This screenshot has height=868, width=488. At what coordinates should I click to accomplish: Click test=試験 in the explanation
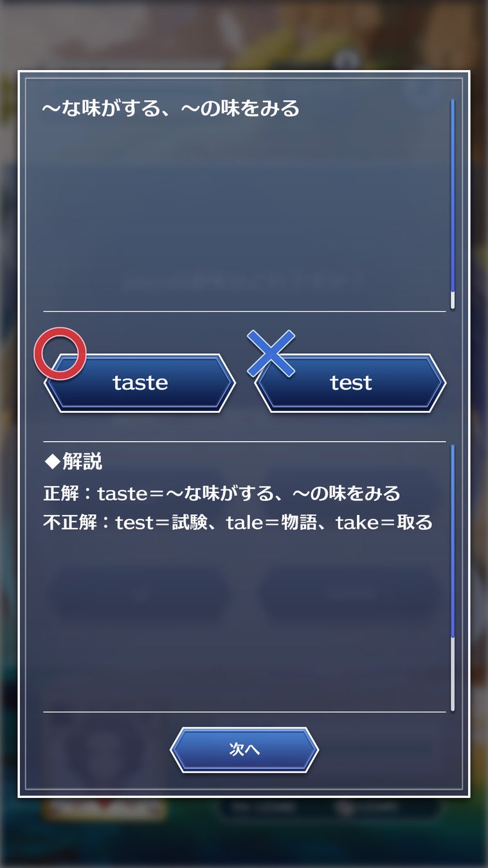(x=162, y=523)
